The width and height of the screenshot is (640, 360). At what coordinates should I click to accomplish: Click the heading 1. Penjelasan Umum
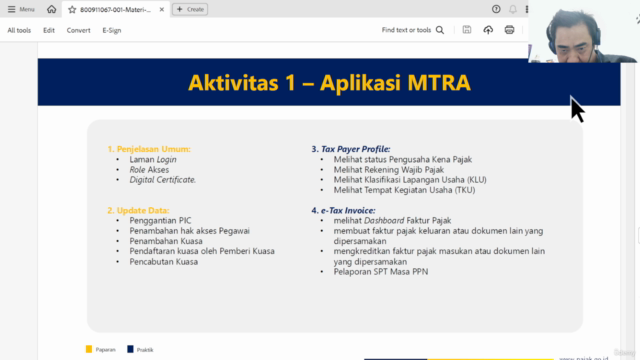(149, 149)
